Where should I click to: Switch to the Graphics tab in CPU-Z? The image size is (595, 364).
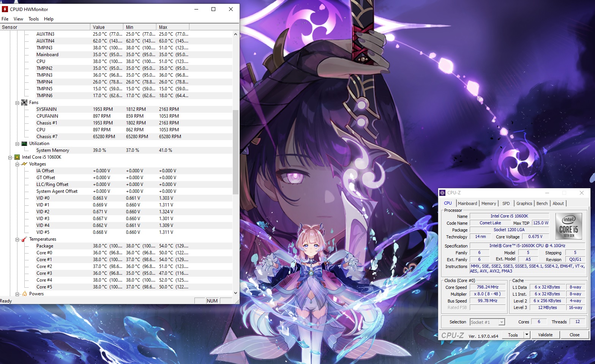[x=524, y=203]
